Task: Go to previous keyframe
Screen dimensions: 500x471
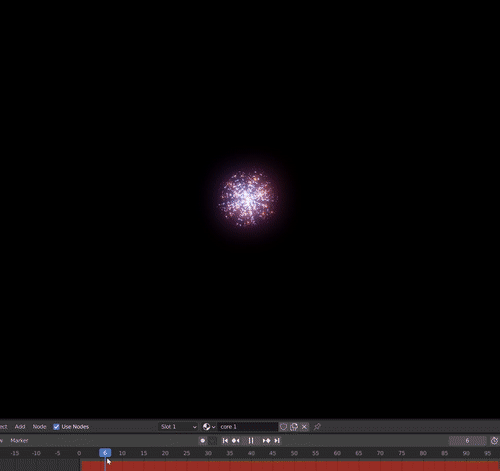Action: [235, 441]
